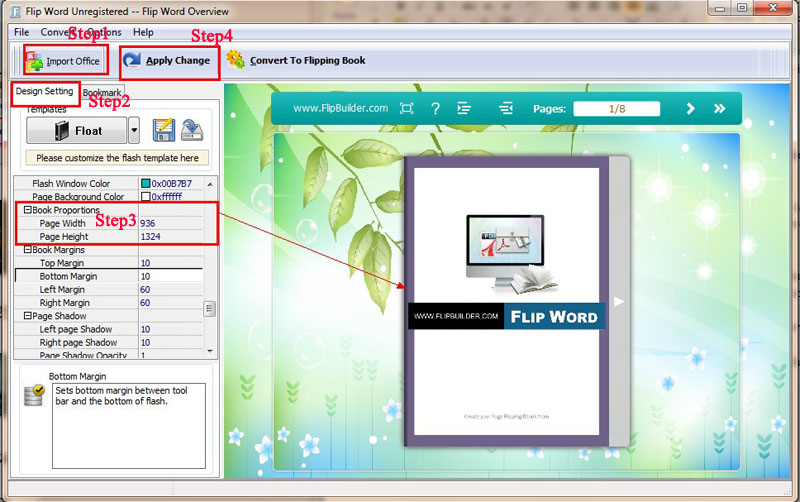
Task: Switch to the Bookmark tab
Action: tap(102, 93)
